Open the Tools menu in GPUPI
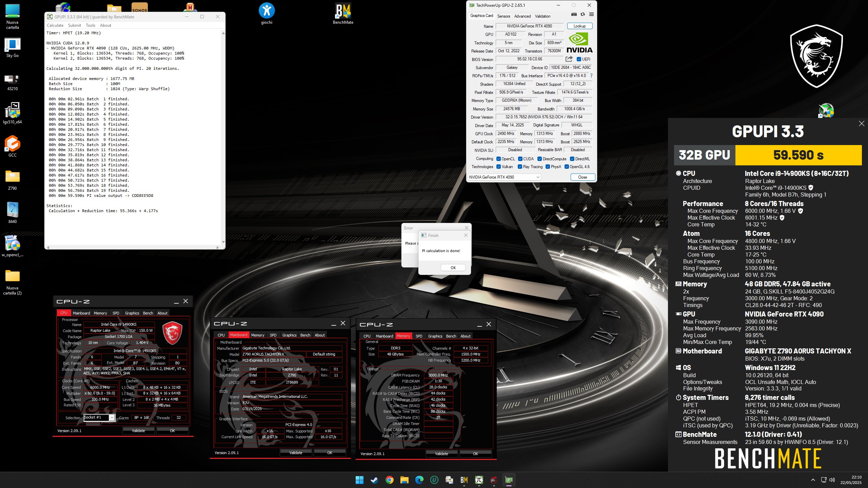 [91, 25]
